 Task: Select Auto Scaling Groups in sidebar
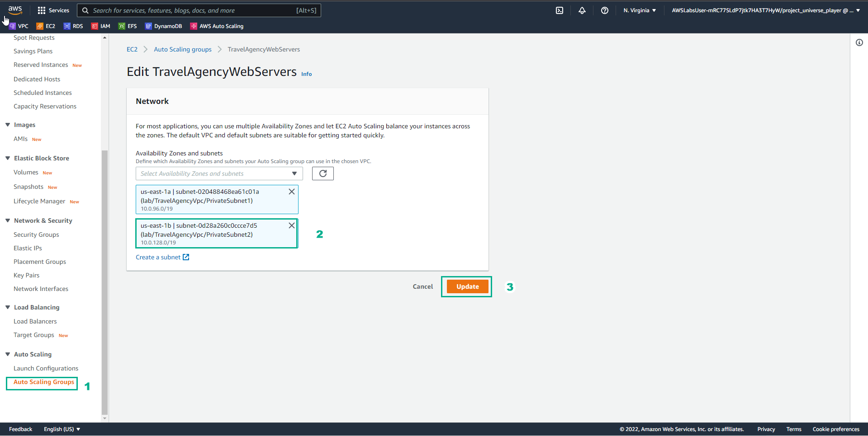click(x=44, y=382)
